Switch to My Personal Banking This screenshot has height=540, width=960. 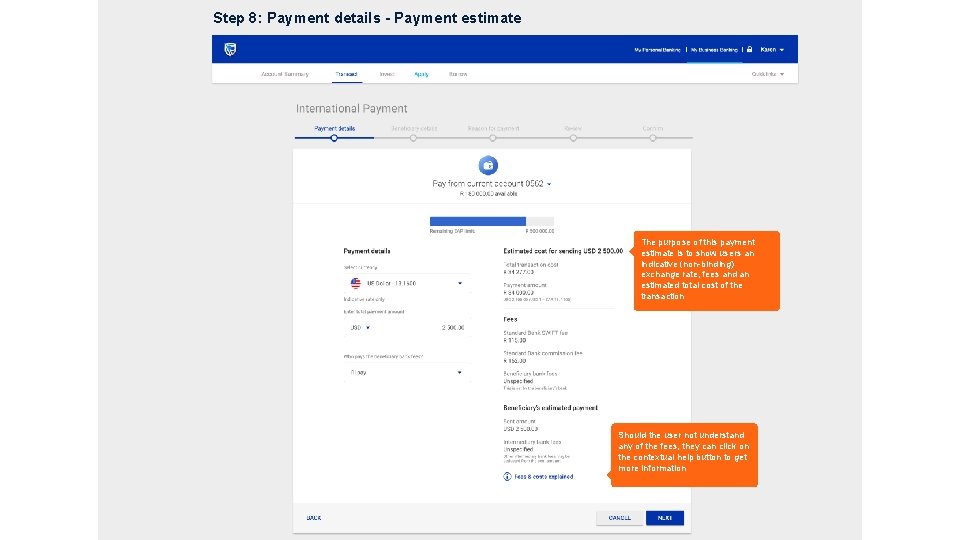(x=657, y=50)
